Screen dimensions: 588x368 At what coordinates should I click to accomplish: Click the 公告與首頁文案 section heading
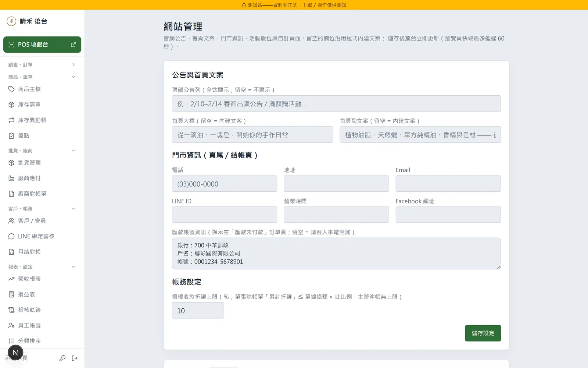click(x=198, y=75)
